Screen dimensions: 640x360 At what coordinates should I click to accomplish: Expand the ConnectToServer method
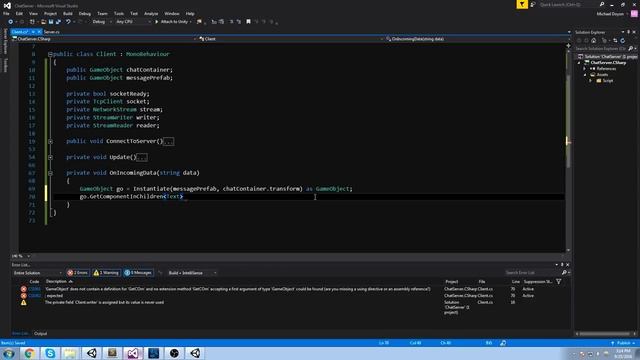tap(50, 141)
